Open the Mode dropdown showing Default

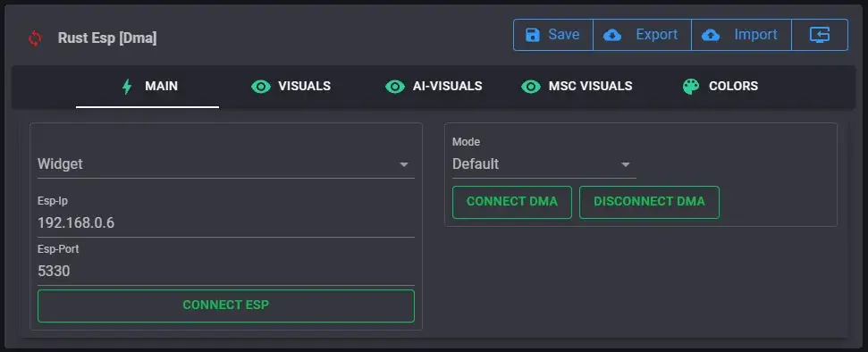[544, 163]
